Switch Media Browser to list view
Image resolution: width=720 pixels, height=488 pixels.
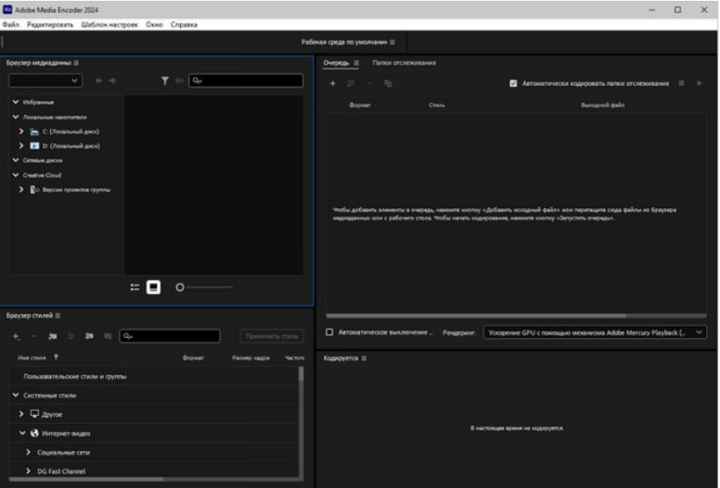(135, 287)
